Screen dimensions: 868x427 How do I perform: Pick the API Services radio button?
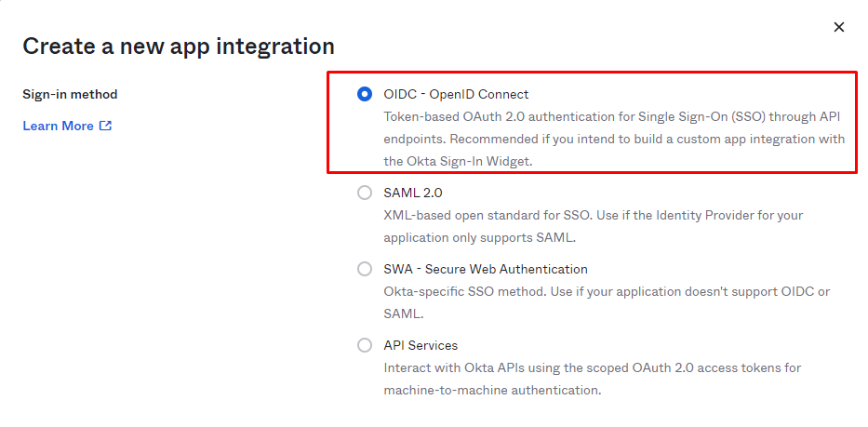(365, 345)
